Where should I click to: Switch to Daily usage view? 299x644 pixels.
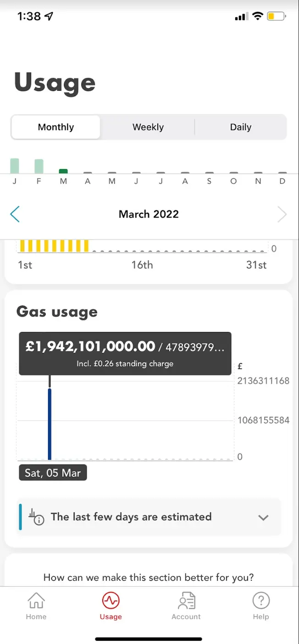[x=240, y=127]
